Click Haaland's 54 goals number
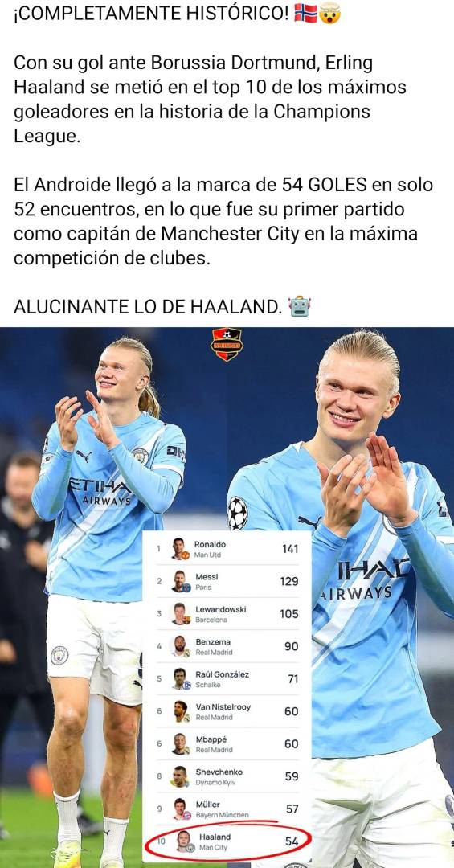The height and width of the screenshot is (868, 454). click(292, 841)
